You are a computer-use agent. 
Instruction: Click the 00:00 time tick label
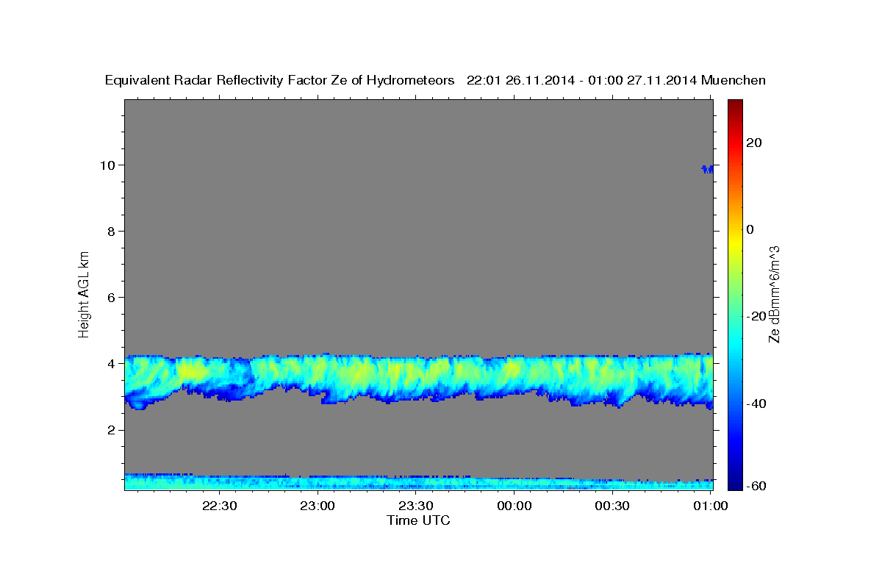[514, 506]
